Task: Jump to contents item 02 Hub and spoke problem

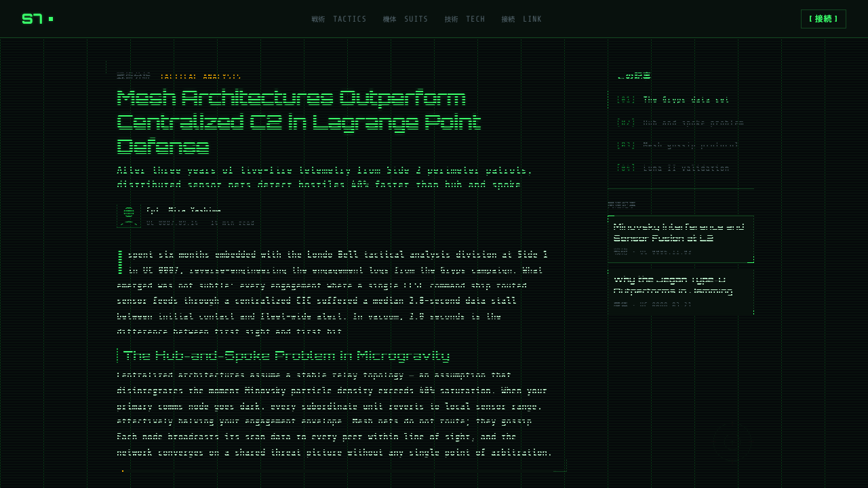Action: [x=681, y=123]
